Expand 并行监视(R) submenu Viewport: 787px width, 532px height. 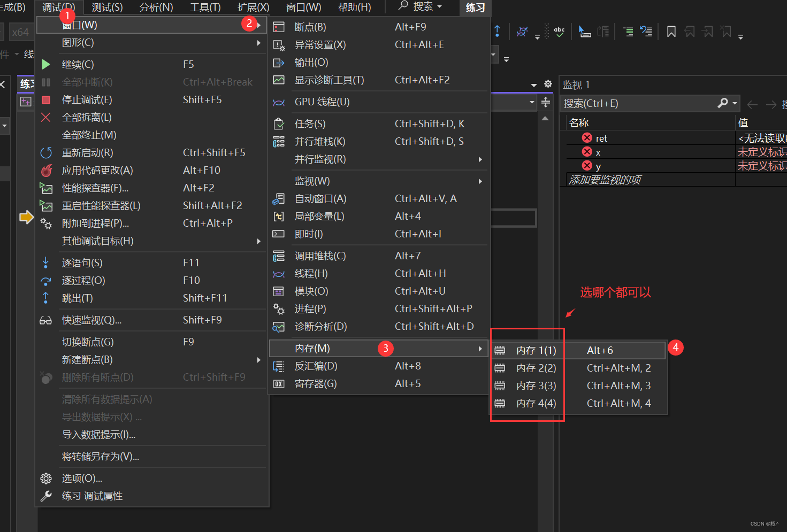(x=379, y=159)
